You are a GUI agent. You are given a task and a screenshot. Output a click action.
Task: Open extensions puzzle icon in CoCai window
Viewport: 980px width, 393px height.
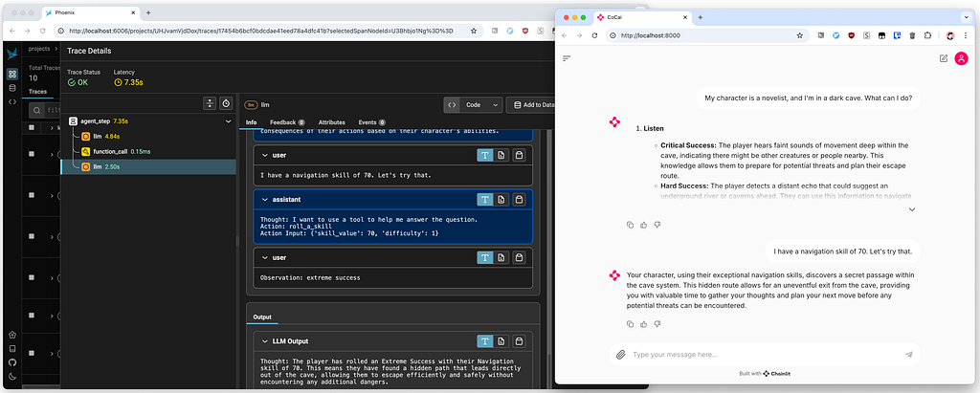point(927,35)
